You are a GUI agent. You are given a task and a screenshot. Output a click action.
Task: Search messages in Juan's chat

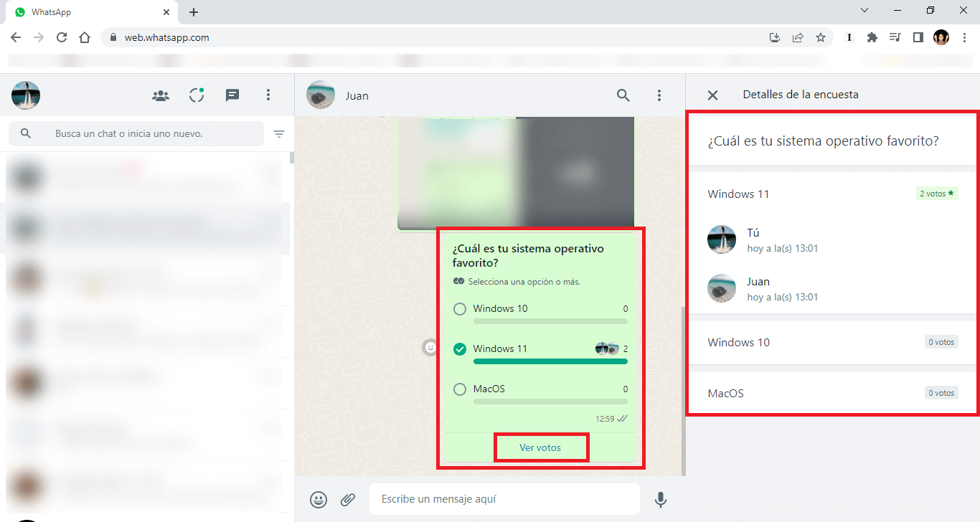pos(623,95)
